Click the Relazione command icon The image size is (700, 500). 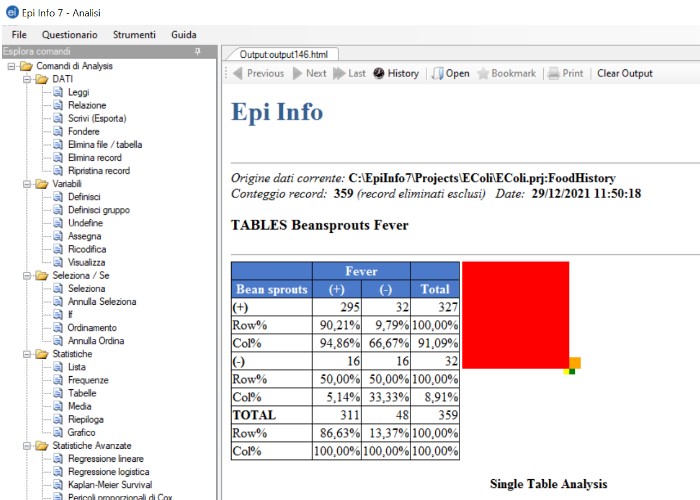(58, 105)
